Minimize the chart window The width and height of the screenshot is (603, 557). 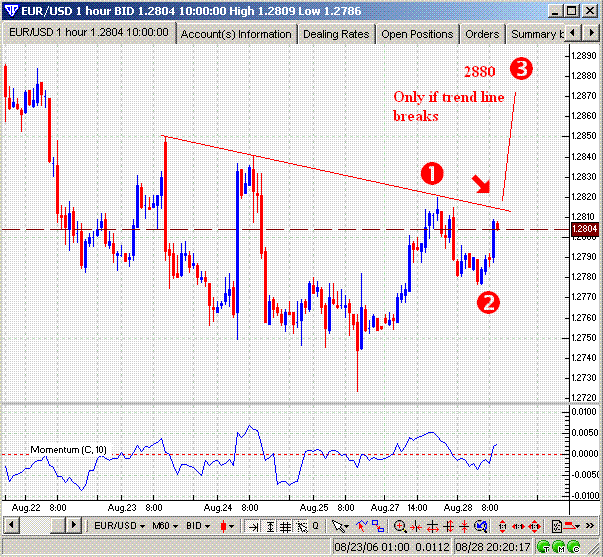[x=555, y=11]
